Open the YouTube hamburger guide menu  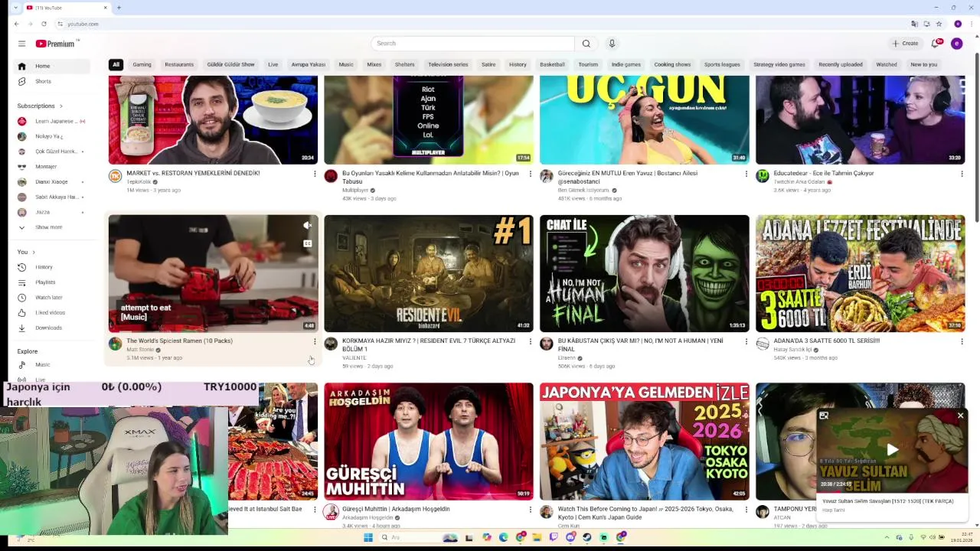(21, 44)
